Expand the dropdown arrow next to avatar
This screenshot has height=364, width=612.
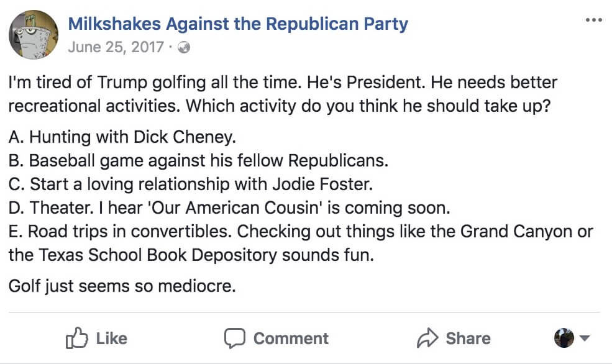pos(584,338)
